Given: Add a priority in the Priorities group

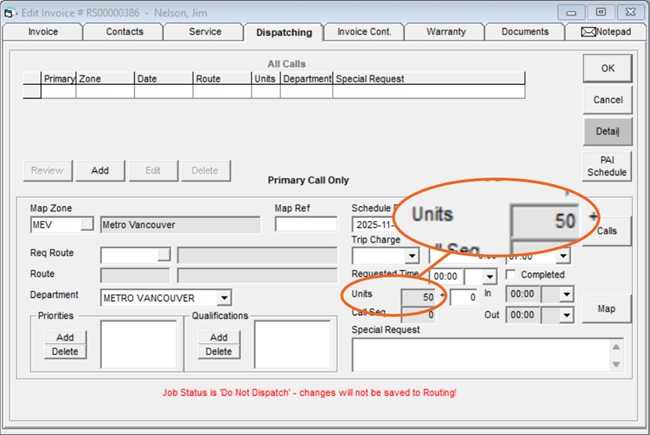Looking at the screenshot, I should coord(65,337).
